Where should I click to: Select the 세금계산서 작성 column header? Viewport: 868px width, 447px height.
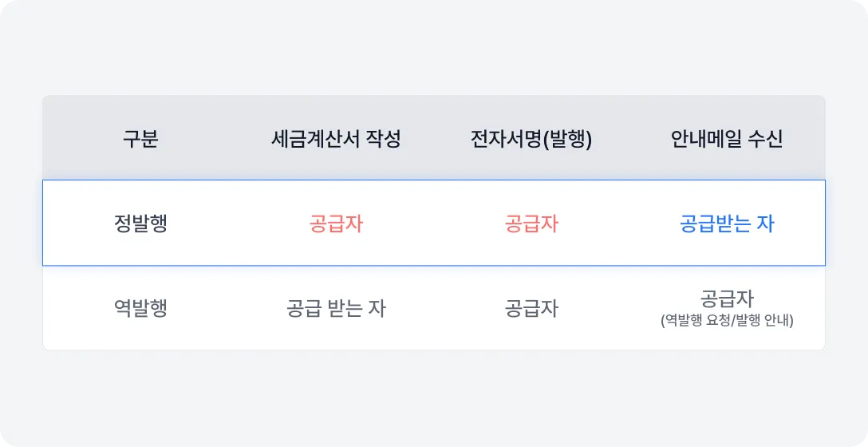[x=336, y=140]
